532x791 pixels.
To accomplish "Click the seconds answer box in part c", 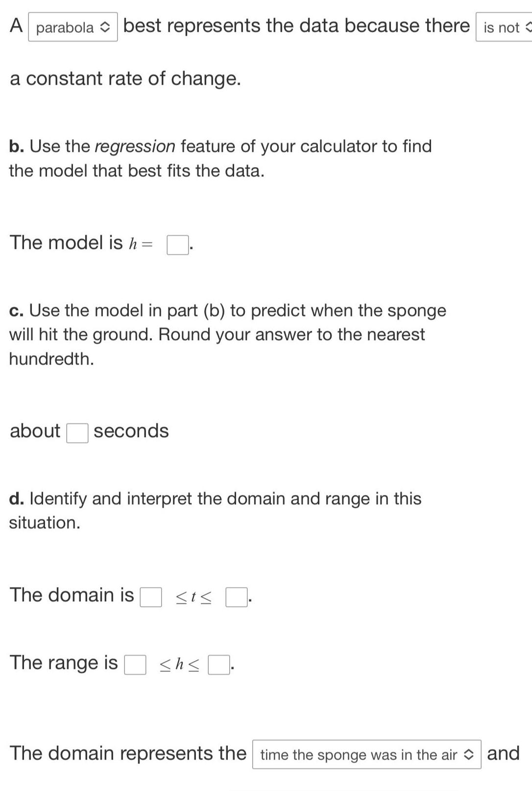I will (77, 433).
